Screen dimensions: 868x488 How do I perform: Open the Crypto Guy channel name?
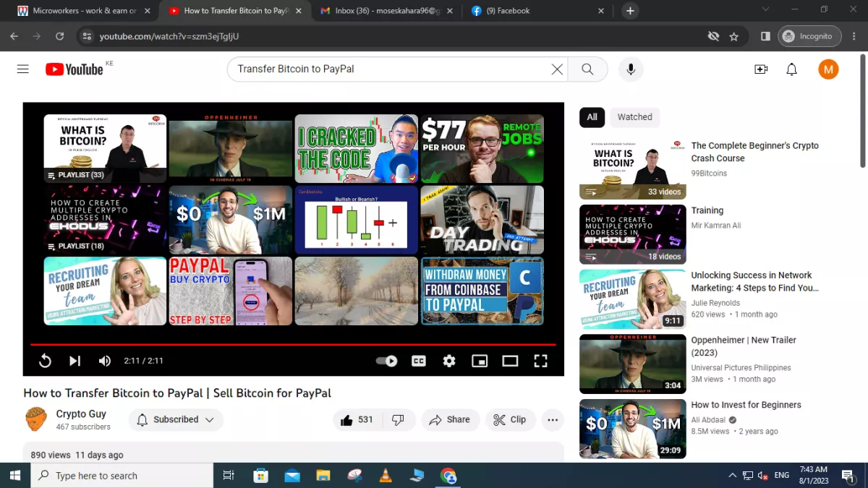click(x=81, y=414)
